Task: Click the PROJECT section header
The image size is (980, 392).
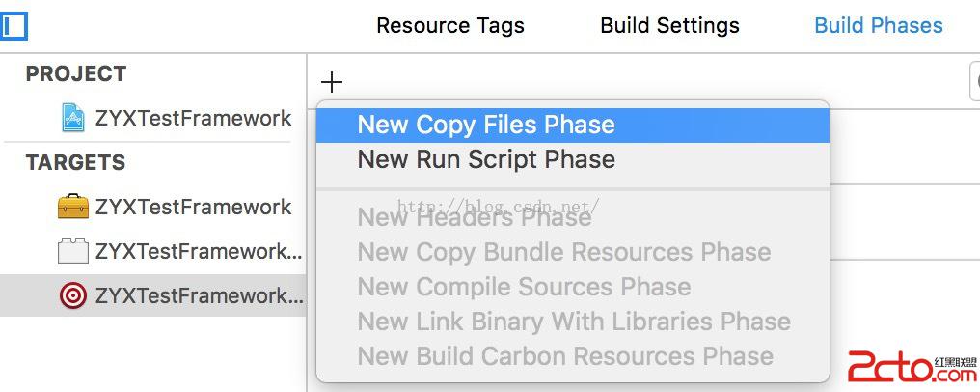Action: [76, 74]
